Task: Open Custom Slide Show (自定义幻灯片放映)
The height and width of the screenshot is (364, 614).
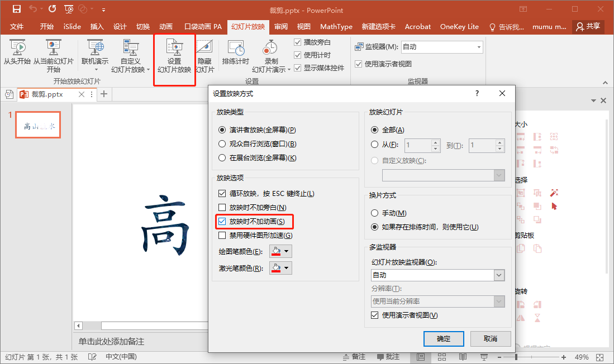Action: [130, 47]
